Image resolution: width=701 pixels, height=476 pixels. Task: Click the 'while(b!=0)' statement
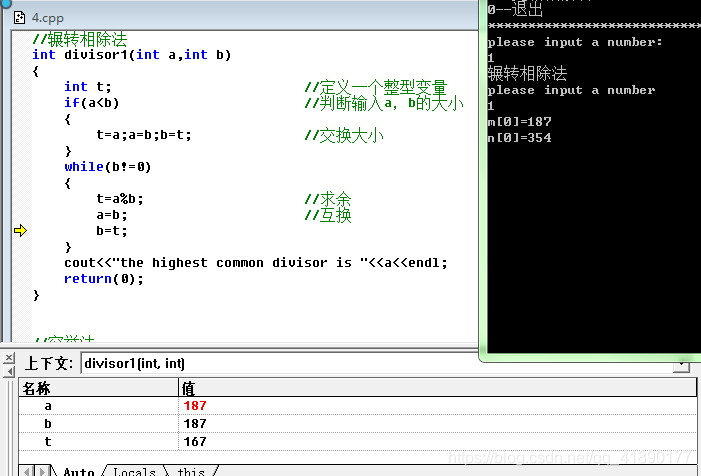pyautogui.click(x=108, y=167)
